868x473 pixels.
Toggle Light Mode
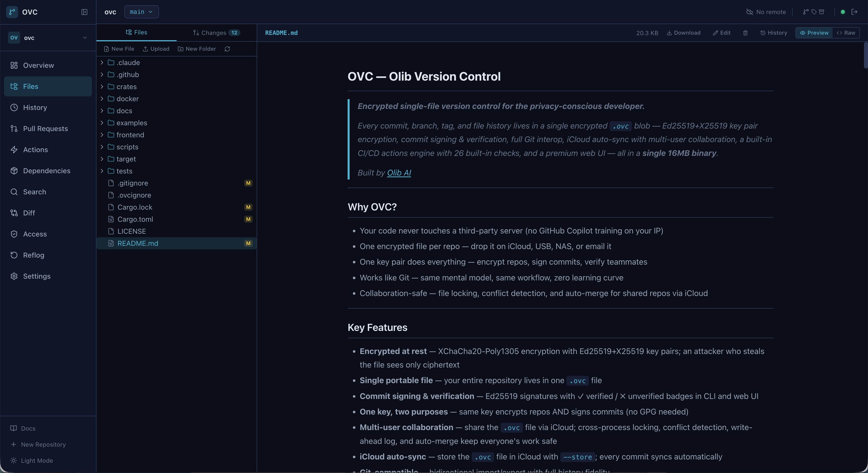(x=37, y=460)
